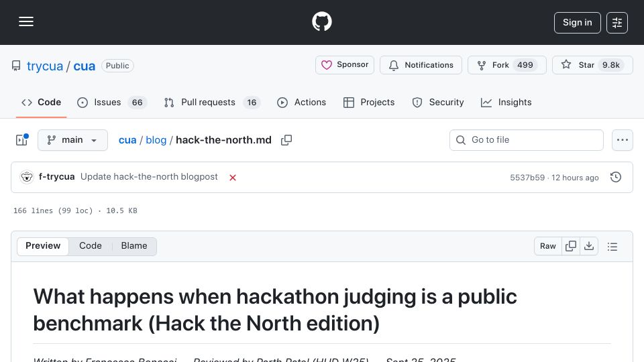Select Preview view mode
Viewport: 644px width, 362px height.
point(43,246)
